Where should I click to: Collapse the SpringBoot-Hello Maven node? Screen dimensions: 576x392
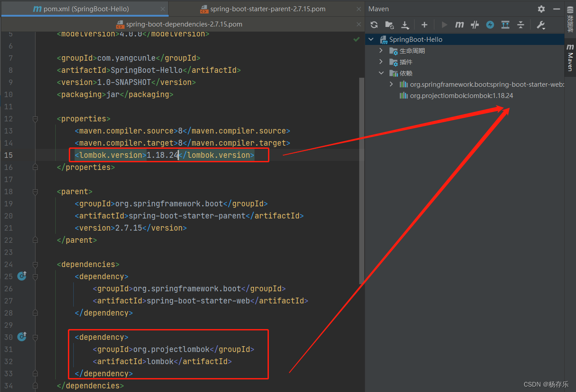[x=371, y=40]
